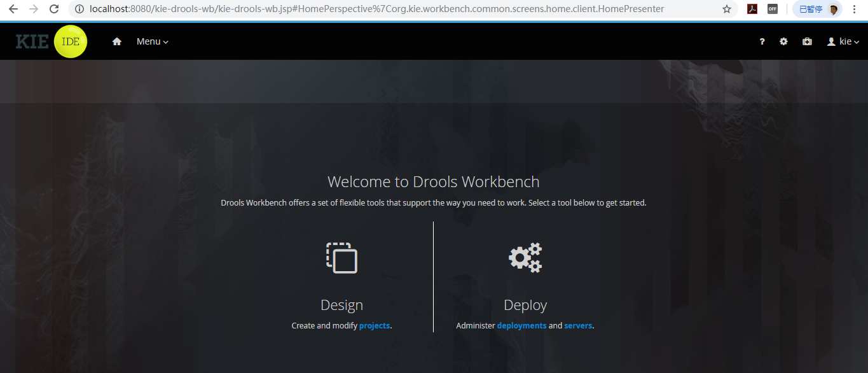Open the help question mark icon
The height and width of the screenshot is (373, 868).
tap(762, 41)
